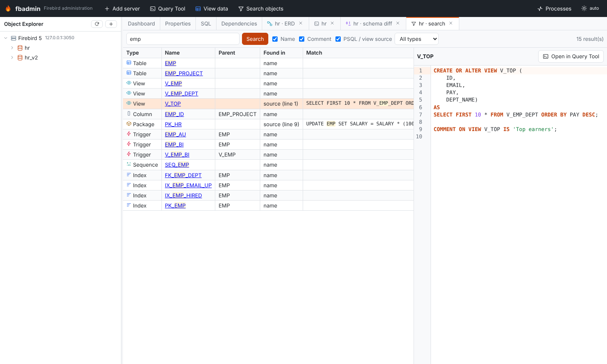Expand the hr_v2 database node
This screenshot has width=607, height=364.
12,57
